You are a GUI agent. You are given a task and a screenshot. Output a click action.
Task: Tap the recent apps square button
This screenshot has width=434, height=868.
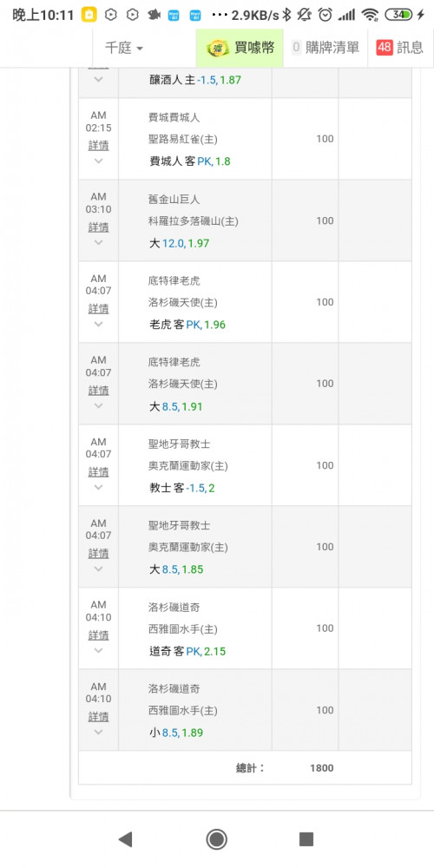click(x=306, y=839)
